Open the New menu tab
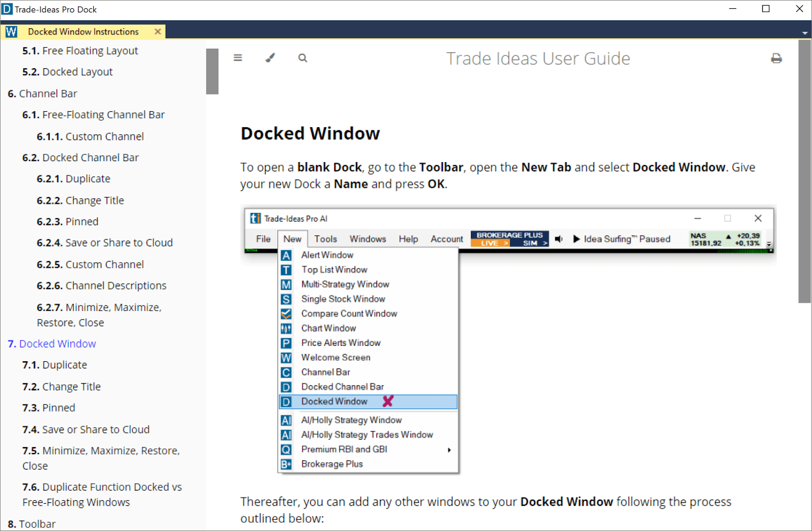 tap(292, 239)
